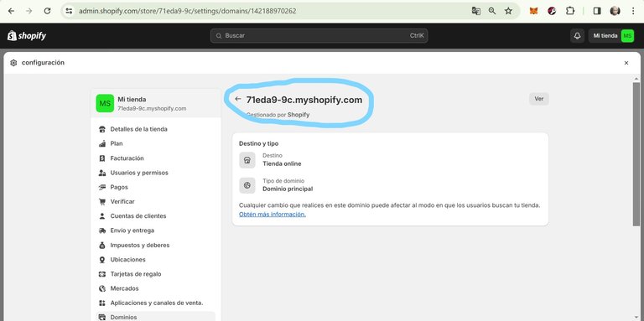This screenshot has height=321, width=644.
Task: Click the Dominio principal globe icon
Action: pos(247,185)
